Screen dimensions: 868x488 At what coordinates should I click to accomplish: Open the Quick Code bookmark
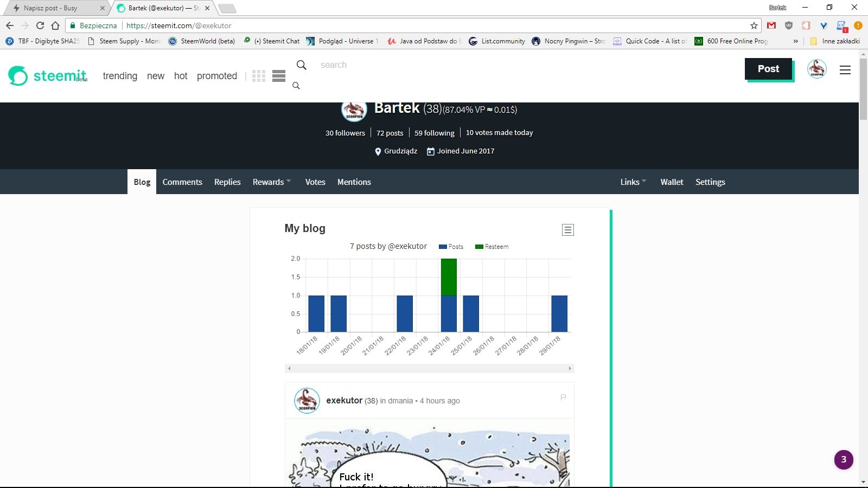(650, 41)
